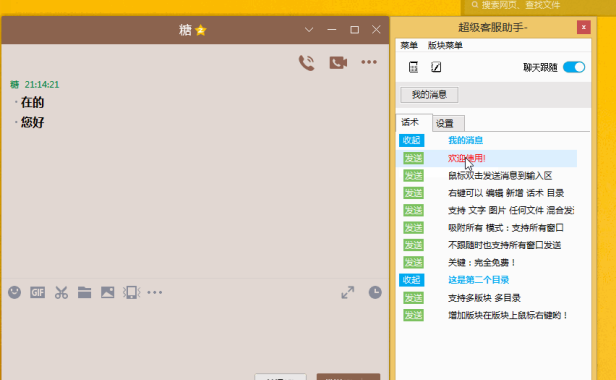616x380 pixels.
Task: Open the GIF picker
Action: [38, 292]
